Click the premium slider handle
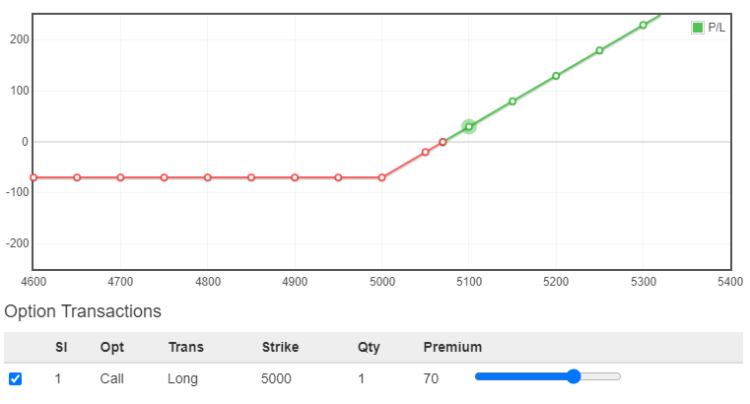Screen dimensions: 750x404 pyautogui.click(x=573, y=376)
